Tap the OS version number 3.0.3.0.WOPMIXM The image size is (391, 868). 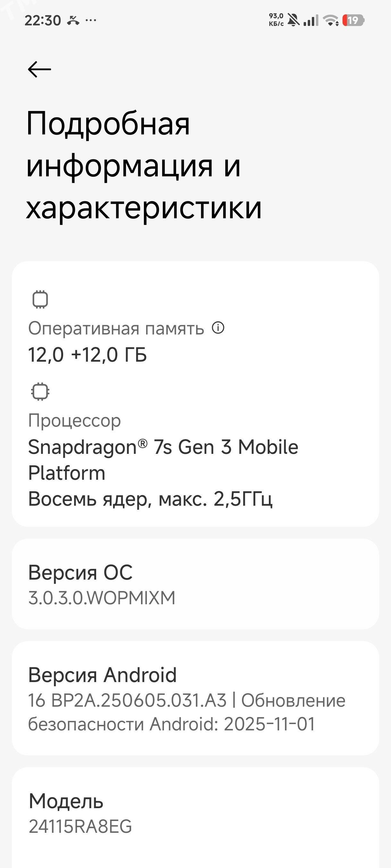pyautogui.click(x=102, y=598)
